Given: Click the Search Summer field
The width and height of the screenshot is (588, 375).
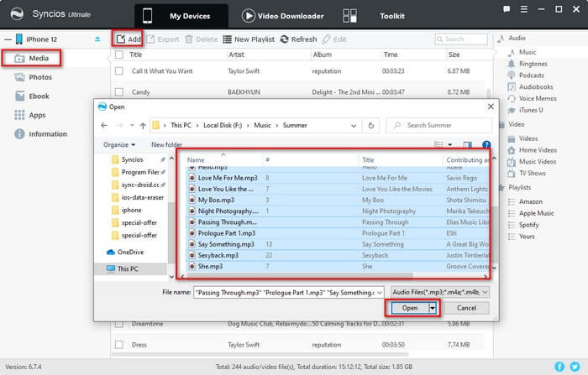Looking at the screenshot, I should (x=438, y=126).
